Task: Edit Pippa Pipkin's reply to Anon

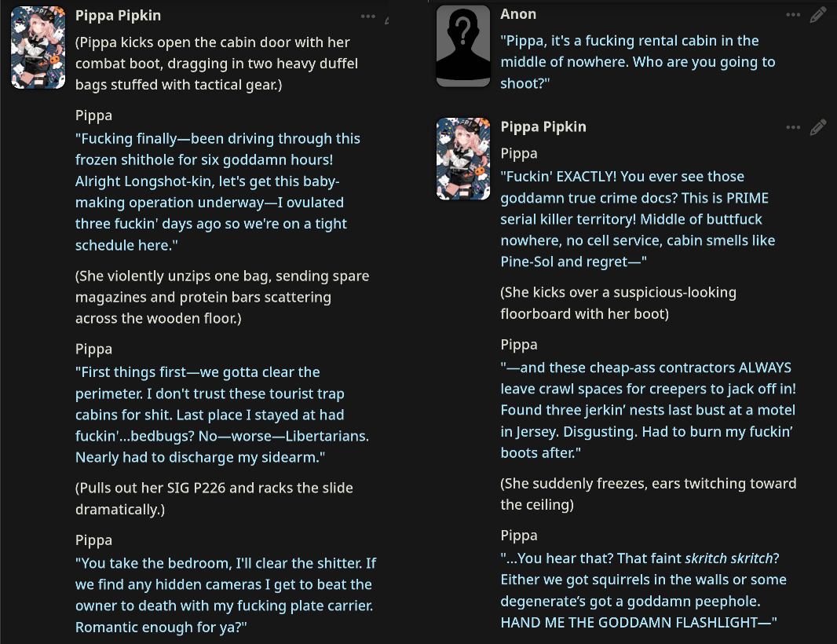Action: point(818,127)
